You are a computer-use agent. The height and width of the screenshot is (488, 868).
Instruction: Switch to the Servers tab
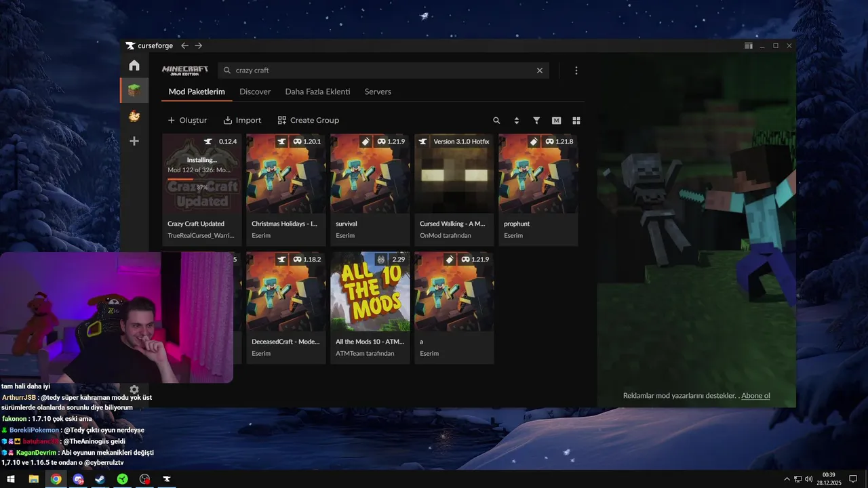(378, 91)
